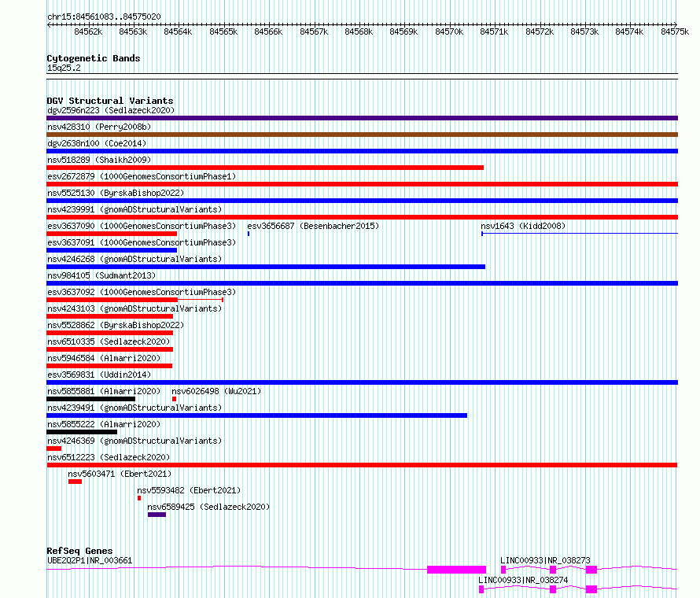Click the red esv2672879 variant bar
The image size is (700, 598).
click(x=362, y=184)
